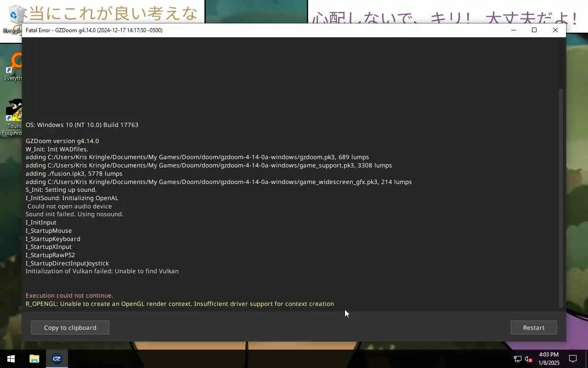The image size is (588, 368).
Task: Open the taskbar clock showing 4:03 PM
Action: [x=549, y=359]
